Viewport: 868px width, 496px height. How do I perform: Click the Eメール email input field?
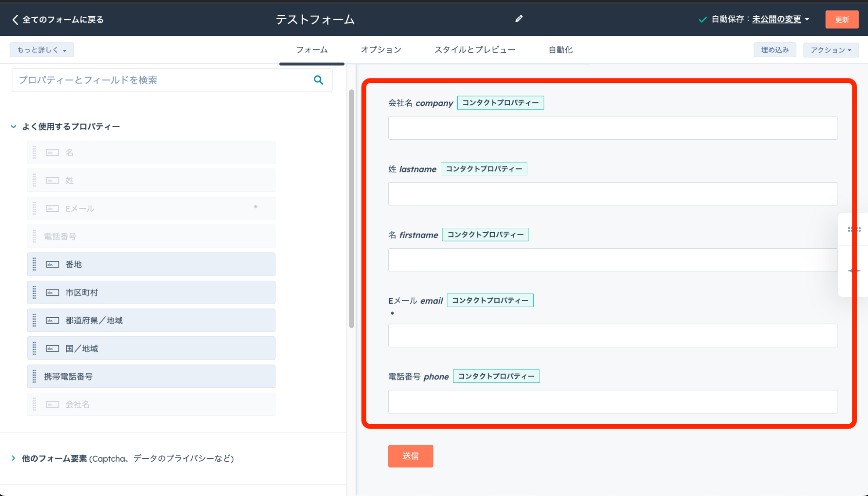[x=613, y=335]
